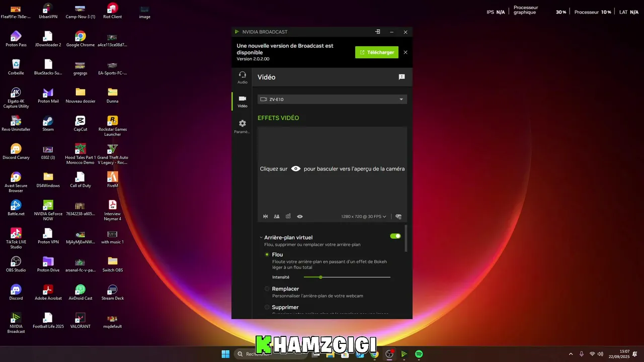Click the Windows Start button

click(225, 354)
